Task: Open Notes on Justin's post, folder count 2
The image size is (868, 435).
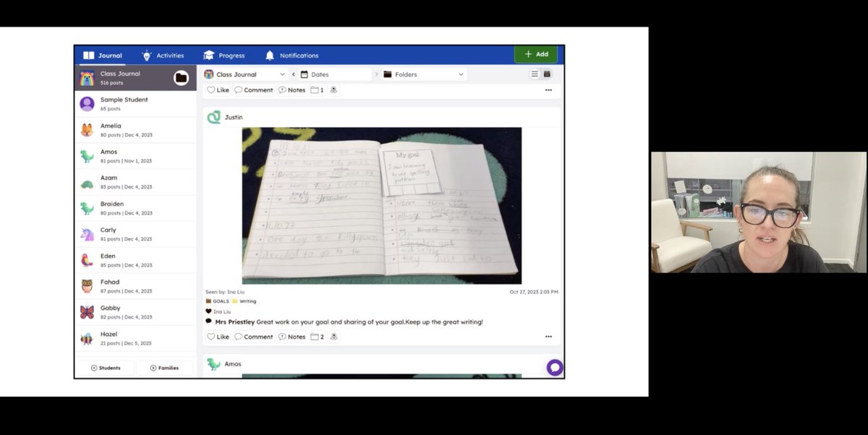Action: click(292, 337)
